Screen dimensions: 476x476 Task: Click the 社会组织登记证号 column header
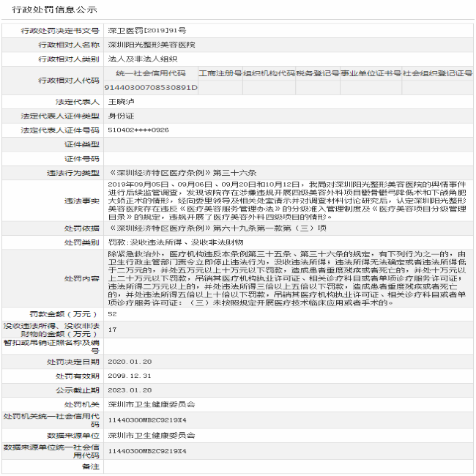(437, 74)
